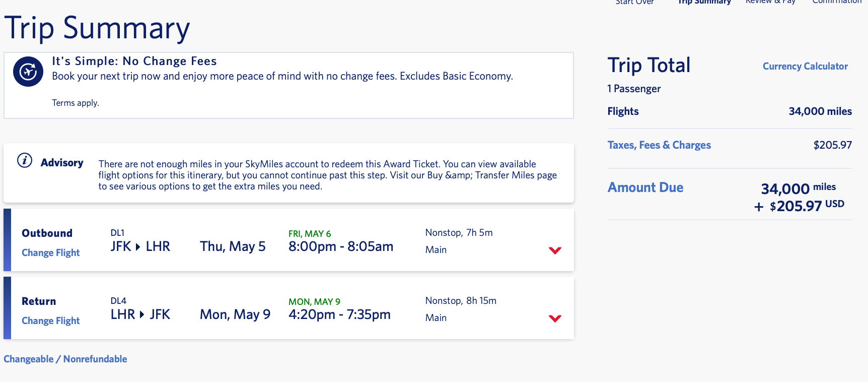Open the Changeable / Nonrefundable policy link
Screen dimensions: 868x382
[65, 359]
